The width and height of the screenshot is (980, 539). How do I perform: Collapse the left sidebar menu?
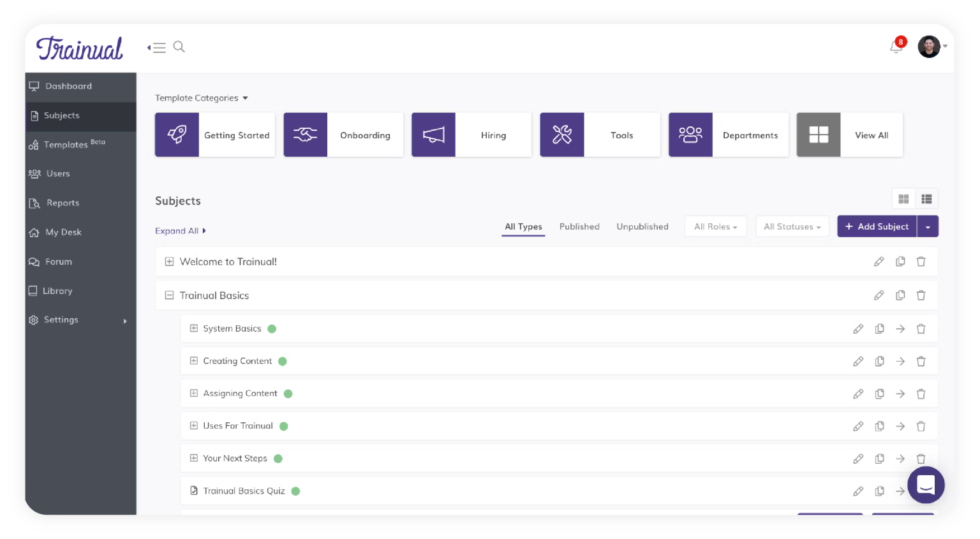[x=157, y=47]
